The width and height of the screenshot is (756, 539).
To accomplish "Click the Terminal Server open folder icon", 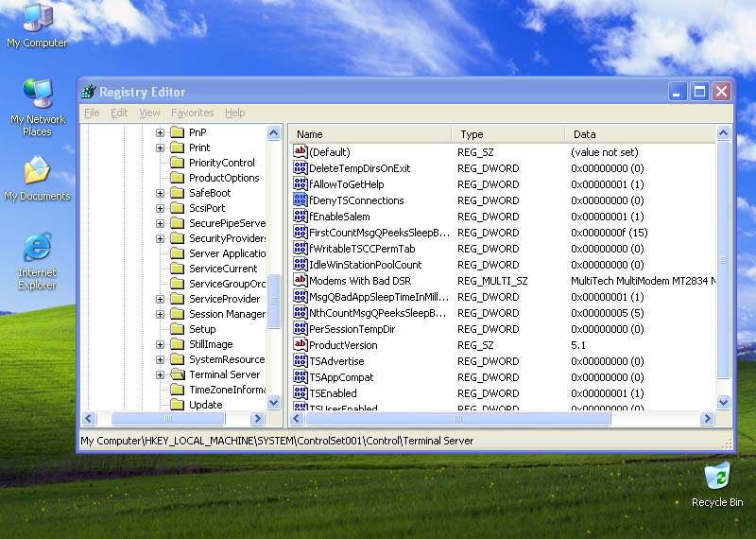I will (x=178, y=374).
